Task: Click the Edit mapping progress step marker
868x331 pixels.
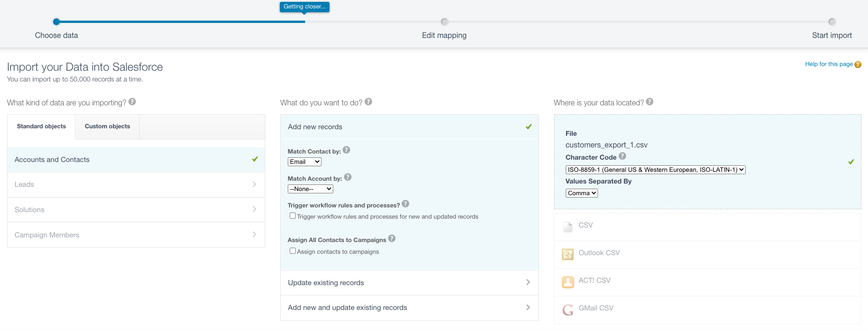Action: 444,22
